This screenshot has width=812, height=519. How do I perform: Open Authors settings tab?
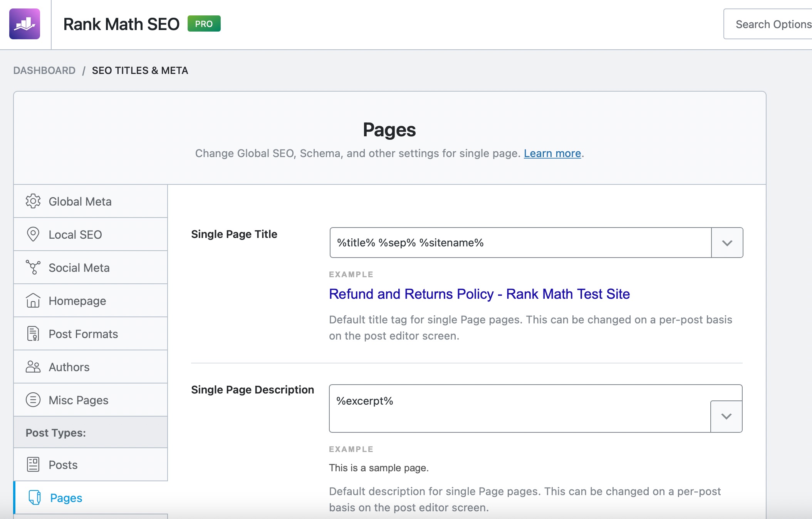[91, 367]
